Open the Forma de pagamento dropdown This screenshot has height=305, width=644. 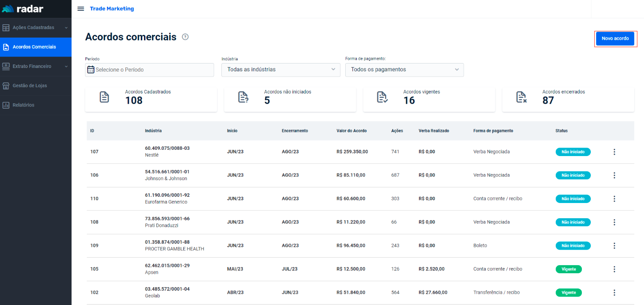[x=404, y=70]
